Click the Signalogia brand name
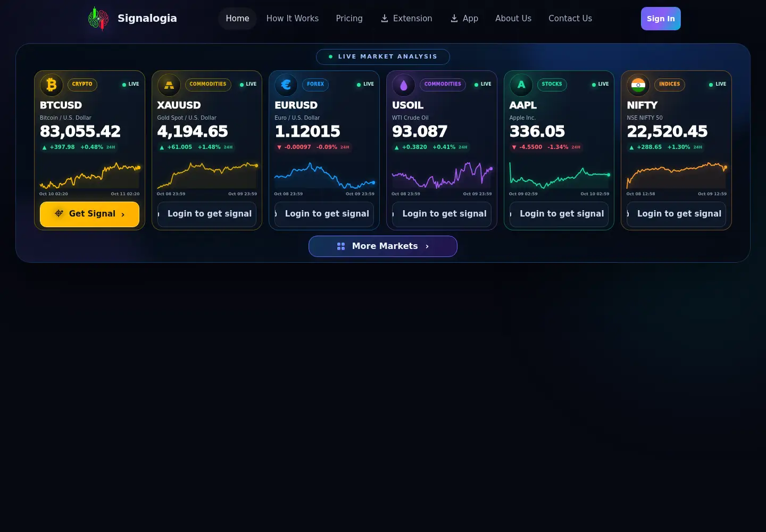Viewport: 766px width, 532px height. tap(147, 19)
